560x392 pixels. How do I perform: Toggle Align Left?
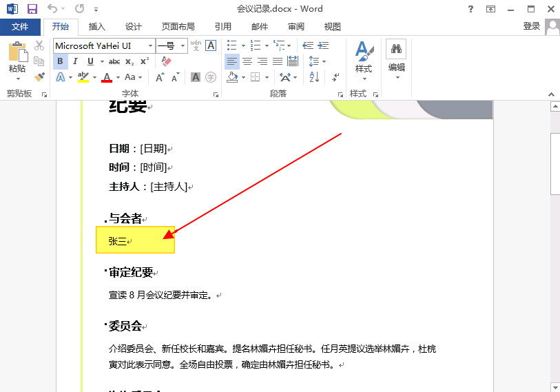(232, 61)
